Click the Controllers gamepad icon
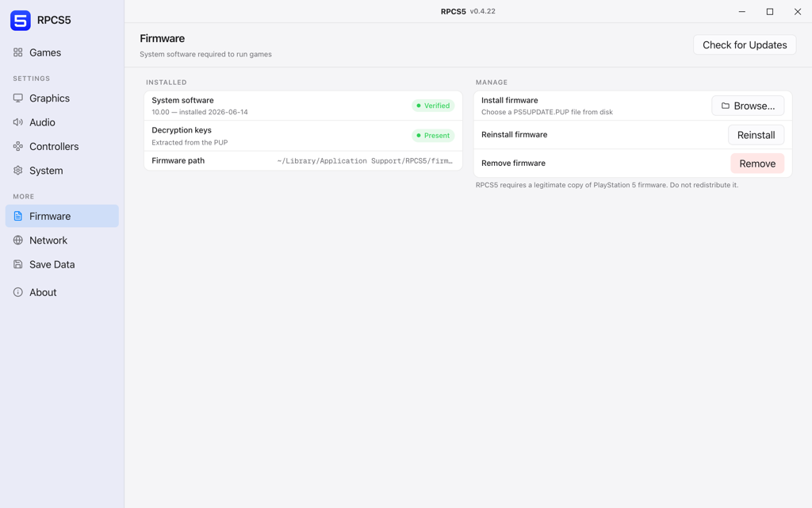 [x=18, y=146]
